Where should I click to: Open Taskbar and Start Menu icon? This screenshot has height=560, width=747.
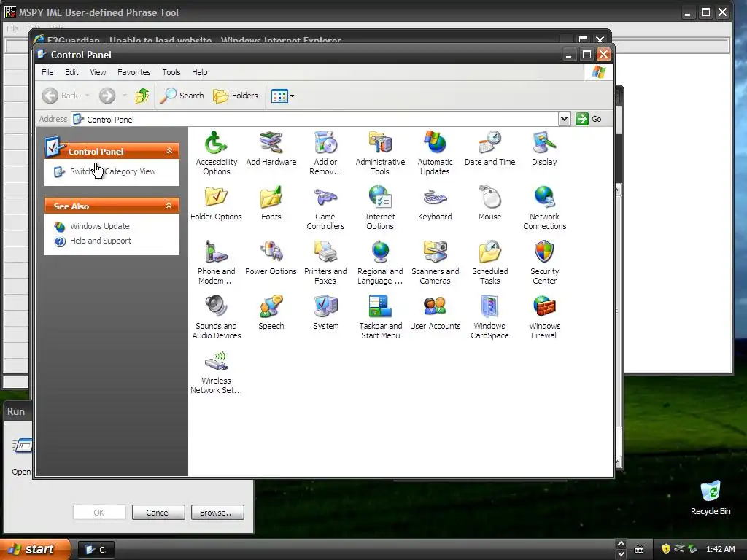(380, 317)
